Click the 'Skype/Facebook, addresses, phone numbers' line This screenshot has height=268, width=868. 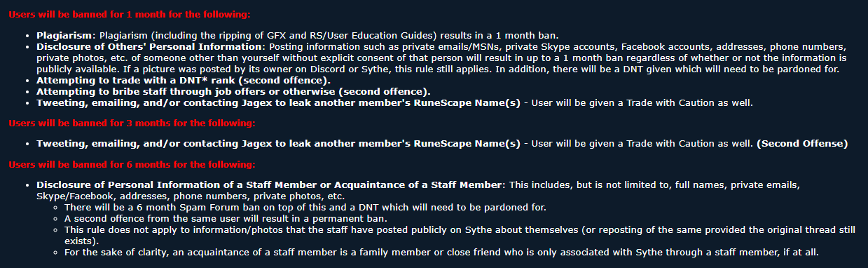(x=191, y=196)
